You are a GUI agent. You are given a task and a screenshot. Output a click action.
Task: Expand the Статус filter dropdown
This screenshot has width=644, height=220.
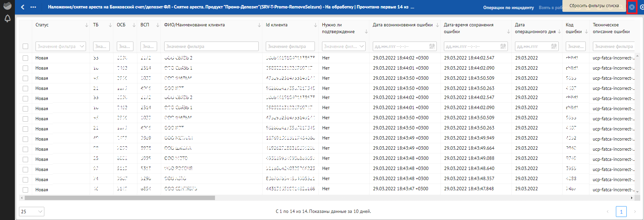pyautogui.click(x=82, y=46)
